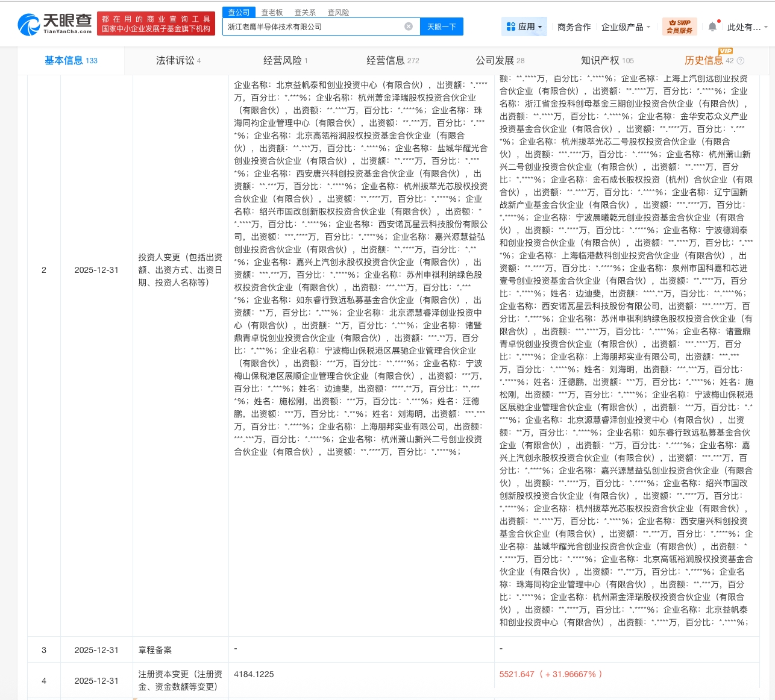Viewport: 775px width, 700px height.
Task: Select the 查老板 search tab
Action: [272, 12]
